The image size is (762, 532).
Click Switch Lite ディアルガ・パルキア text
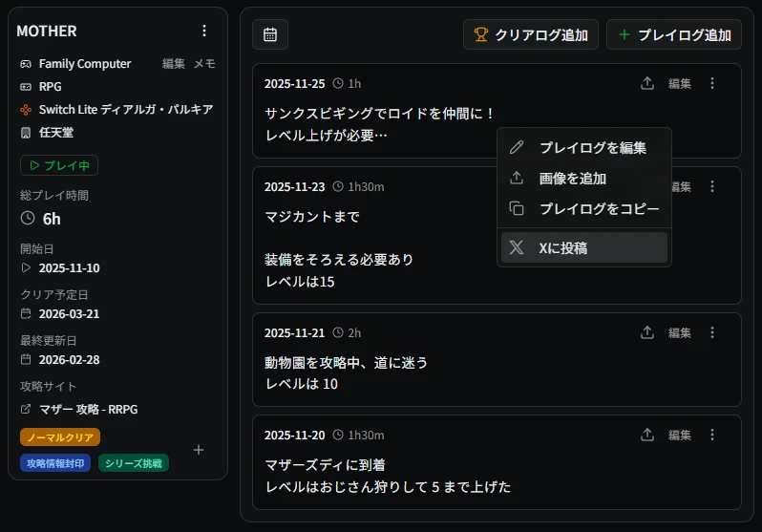126,110
